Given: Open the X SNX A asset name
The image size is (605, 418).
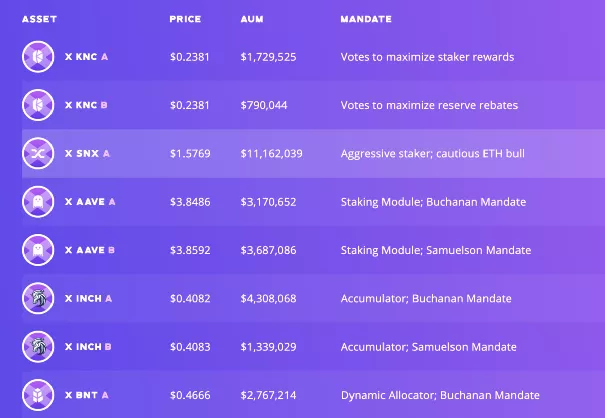Looking at the screenshot, I should (x=86, y=154).
